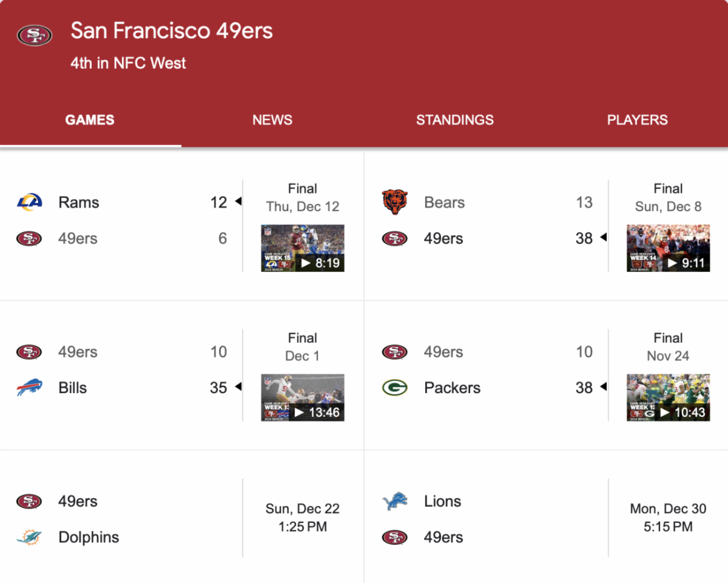The height and width of the screenshot is (583, 728).
Task: Click the Lions team logo
Action: coord(394,501)
